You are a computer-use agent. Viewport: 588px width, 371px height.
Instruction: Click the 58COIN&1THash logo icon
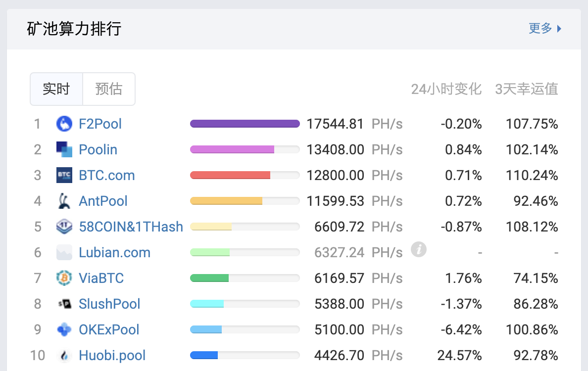pos(64,227)
